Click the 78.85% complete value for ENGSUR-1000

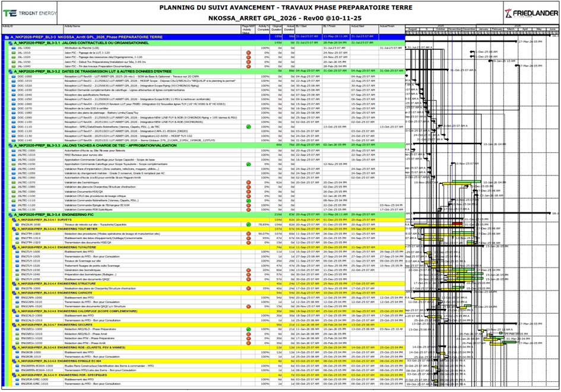click(264, 224)
